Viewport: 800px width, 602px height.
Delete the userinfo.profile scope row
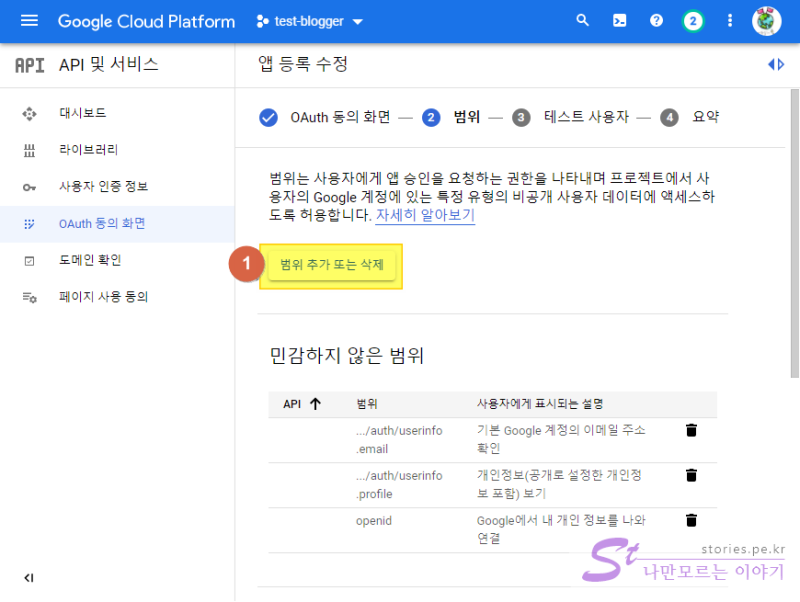pyautogui.click(x=691, y=475)
